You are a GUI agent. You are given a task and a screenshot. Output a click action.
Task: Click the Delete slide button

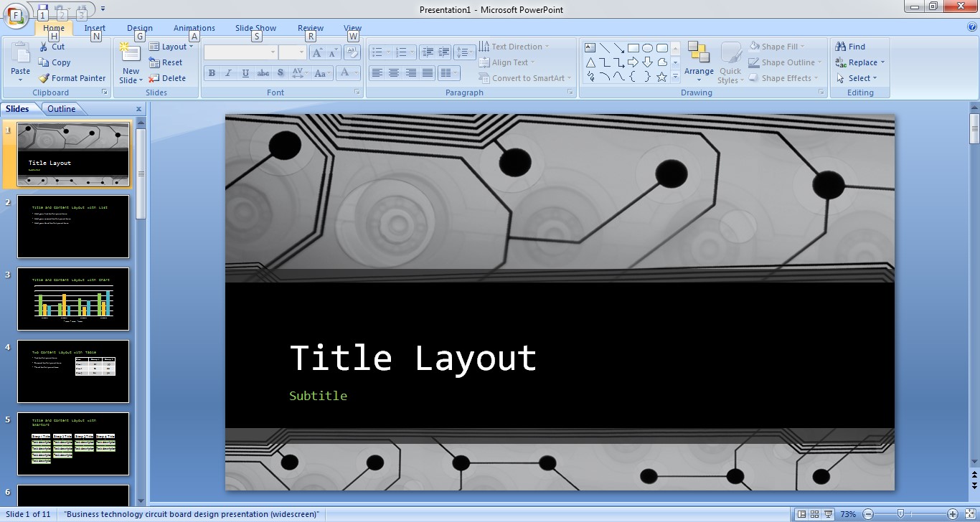(170, 78)
